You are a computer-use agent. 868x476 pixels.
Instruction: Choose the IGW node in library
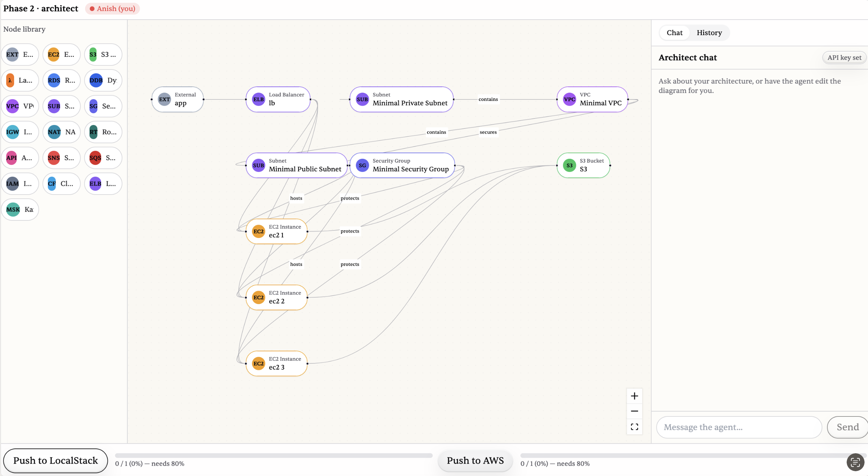click(x=20, y=132)
